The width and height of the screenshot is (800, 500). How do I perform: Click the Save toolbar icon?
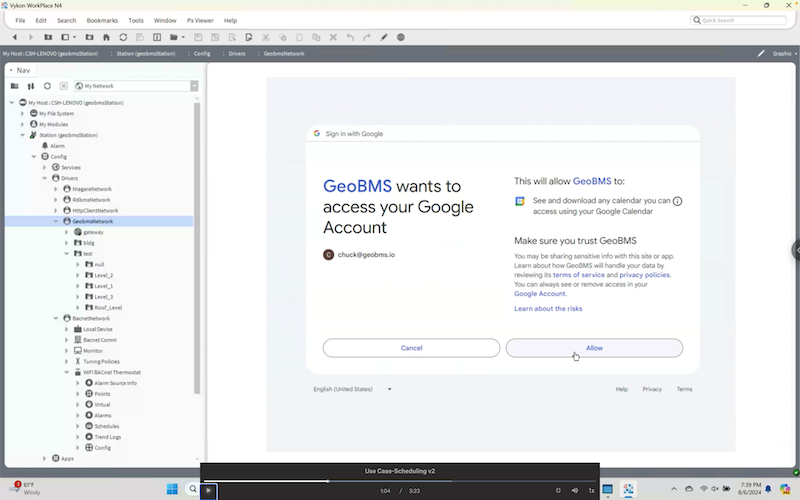pos(198,37)
